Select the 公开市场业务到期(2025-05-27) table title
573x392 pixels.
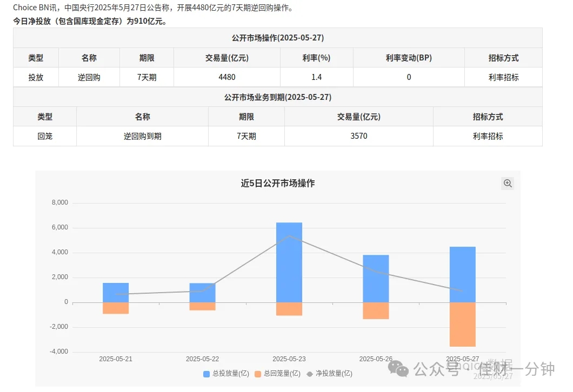(278, 97)
